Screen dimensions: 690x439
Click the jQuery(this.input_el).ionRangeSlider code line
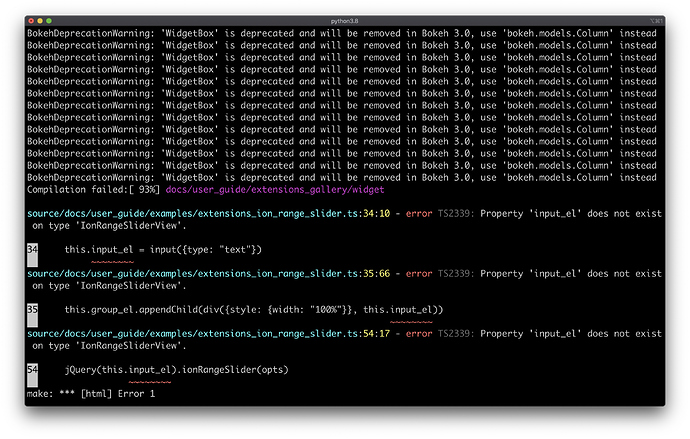point(176,369)
